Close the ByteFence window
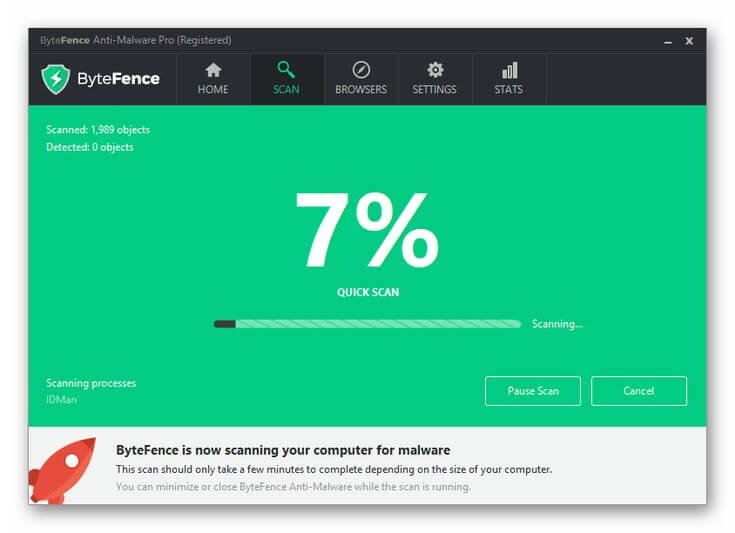735x533 pixels. pos(689,41)
